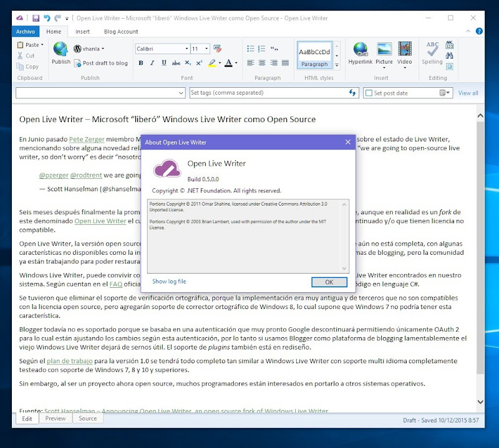Click the Show log file link
The image size is (499, 448).
(169, 282)
